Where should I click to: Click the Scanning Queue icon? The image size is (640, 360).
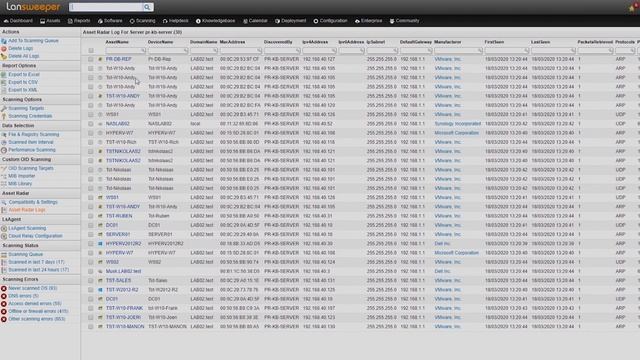4,255
